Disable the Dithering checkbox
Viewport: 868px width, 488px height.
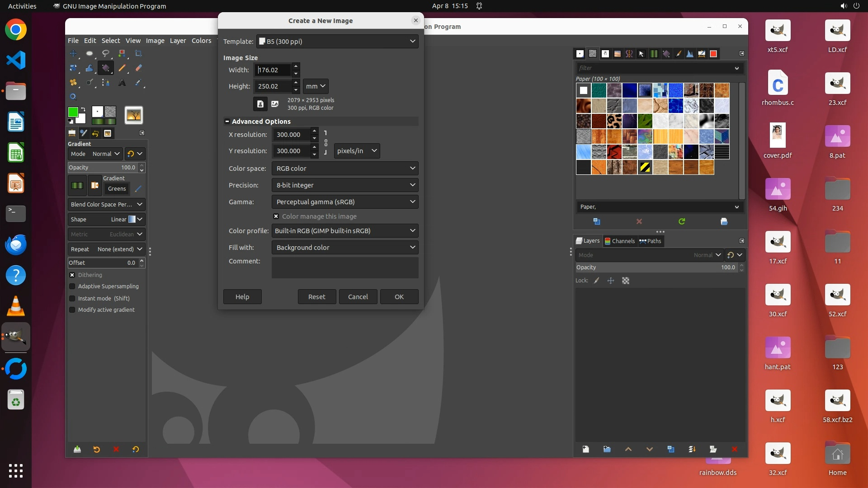click(72, 275)
